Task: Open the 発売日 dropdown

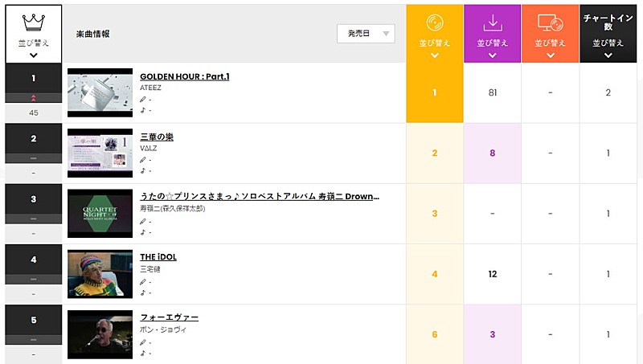Action: (x=366, y=33)
